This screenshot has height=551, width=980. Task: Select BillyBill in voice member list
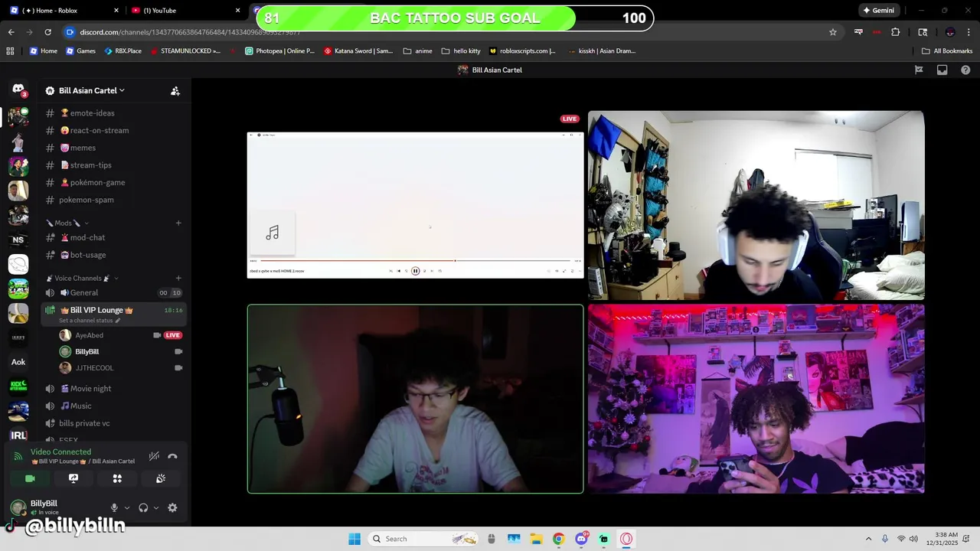pos(120,351)
